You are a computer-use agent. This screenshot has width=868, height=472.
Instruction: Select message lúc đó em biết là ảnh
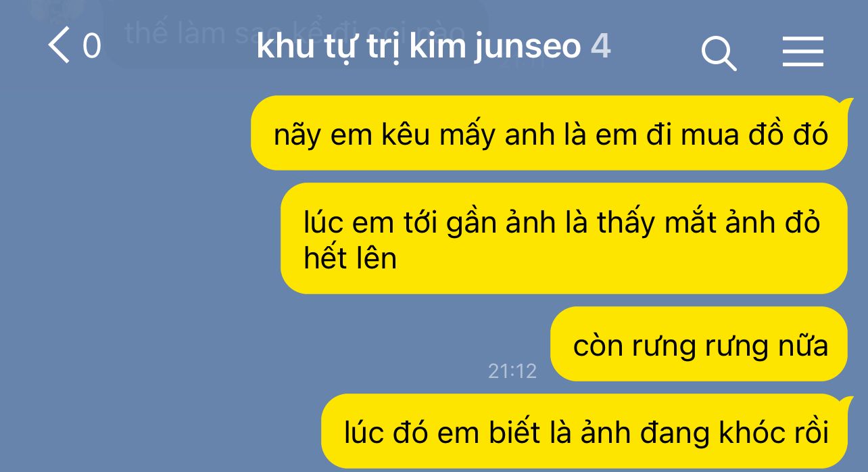point(584,431)
